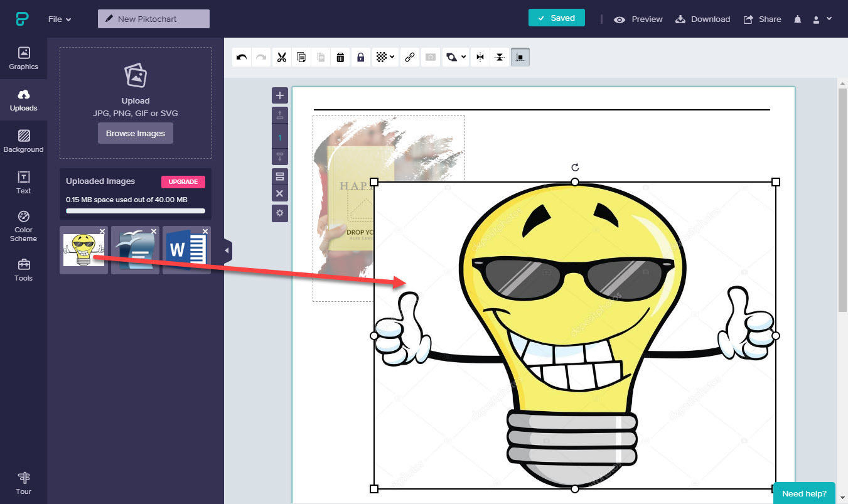Image resolution: width=848 pixels, height=504 pixels.
Task: Click the Download button
Action: point(702,19)
